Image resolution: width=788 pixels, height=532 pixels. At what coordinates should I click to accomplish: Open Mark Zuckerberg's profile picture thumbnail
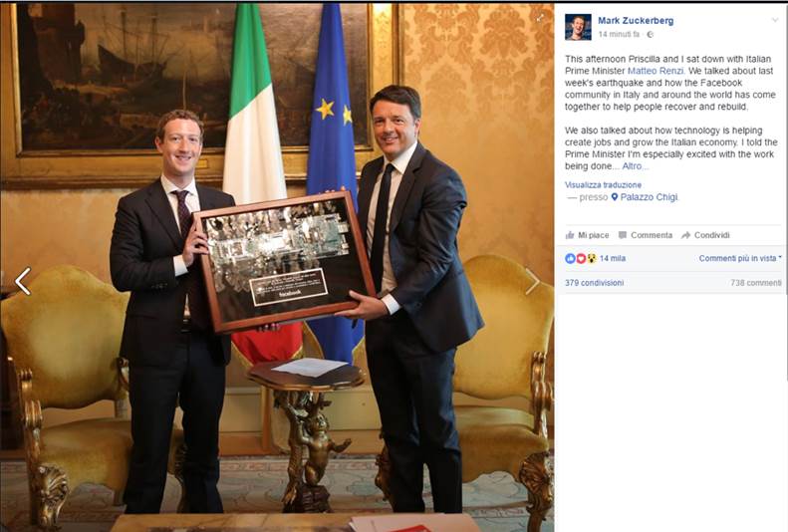[x=578, y=27]
